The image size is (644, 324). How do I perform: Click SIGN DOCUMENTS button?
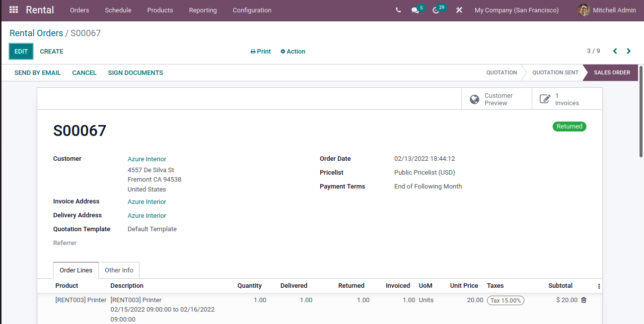pos(136,72)
